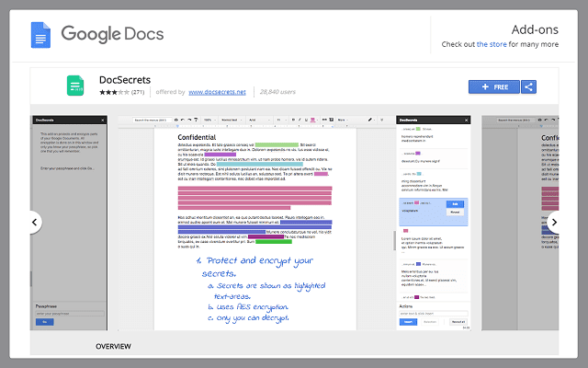Open the star rating with 271 reviews
Image resolution: width=588 pixels, height=368 pixels.
tap(121, 92)
